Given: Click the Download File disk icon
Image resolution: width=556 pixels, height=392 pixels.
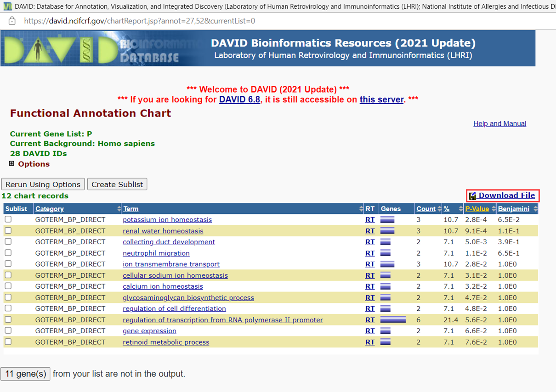Looking at the screenshot, I should 473,196.
